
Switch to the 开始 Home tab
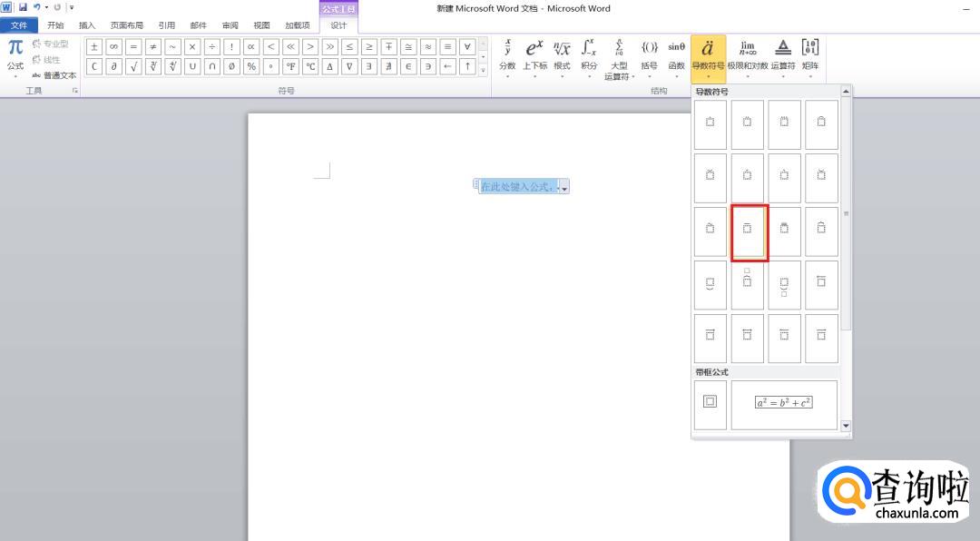click(x=55, y=25)
